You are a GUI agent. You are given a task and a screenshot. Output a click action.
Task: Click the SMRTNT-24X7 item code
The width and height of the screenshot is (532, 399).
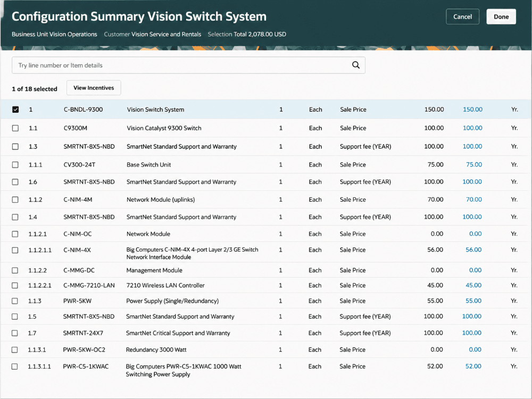(x=83, y=333)
